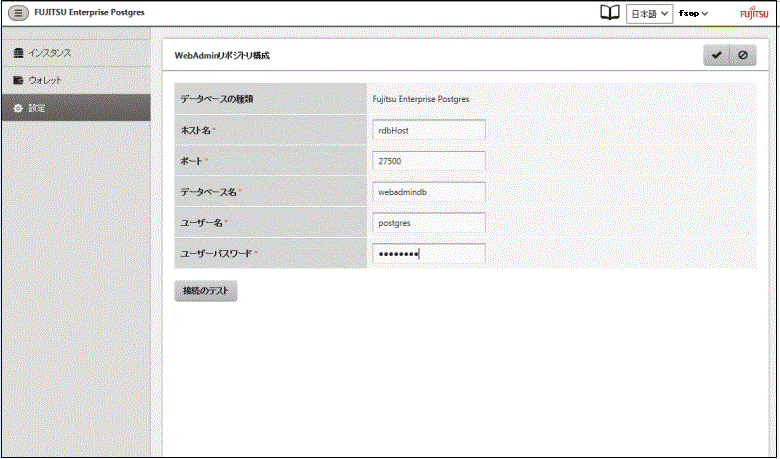
Task: Open the ウォレット sidebar item
Action: (76, 80)
